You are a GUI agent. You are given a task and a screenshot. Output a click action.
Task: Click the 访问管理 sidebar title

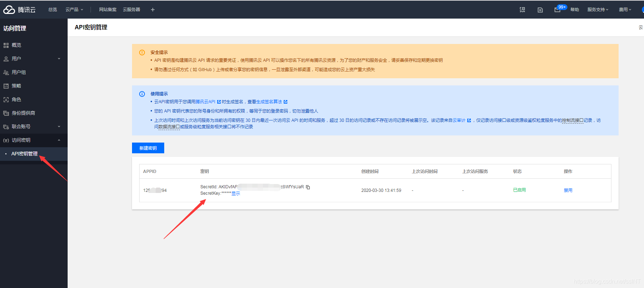point(15,28)
